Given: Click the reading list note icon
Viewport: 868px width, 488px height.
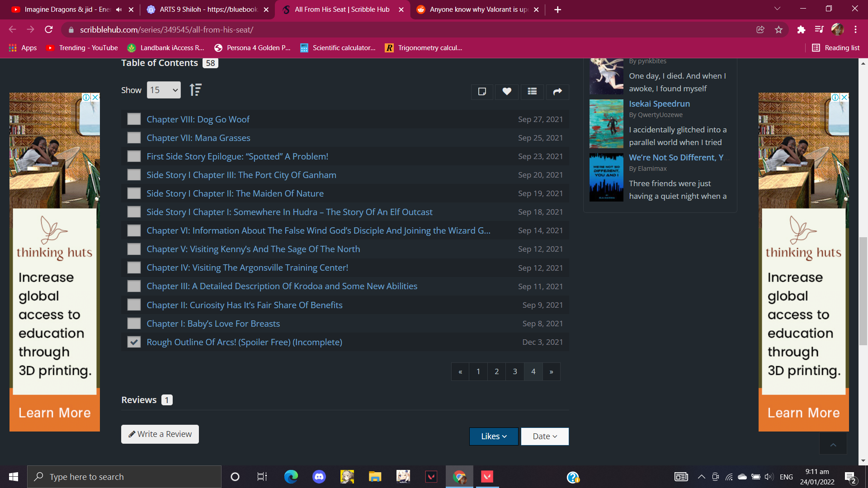Looking at the screenshot, I should click(482, 92).
